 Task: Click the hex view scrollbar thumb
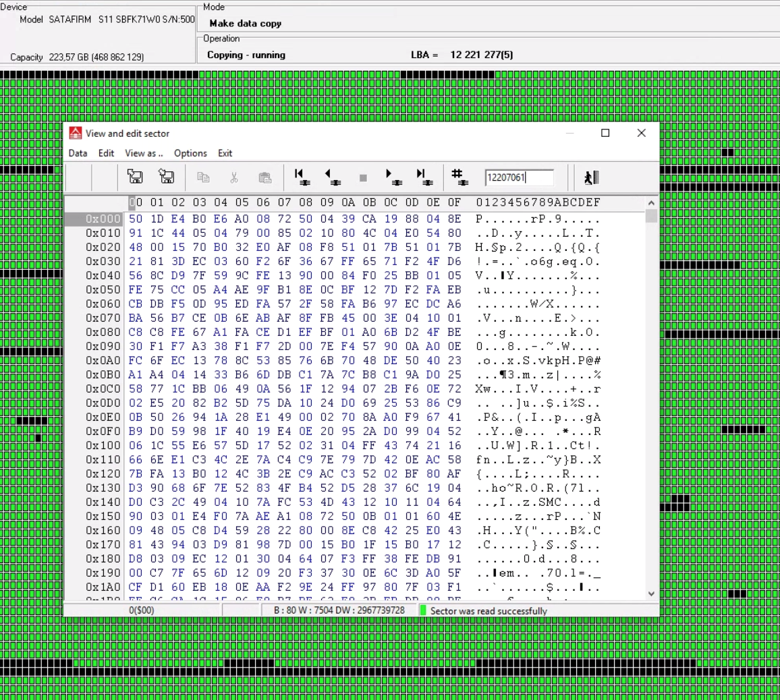point(651,216)
